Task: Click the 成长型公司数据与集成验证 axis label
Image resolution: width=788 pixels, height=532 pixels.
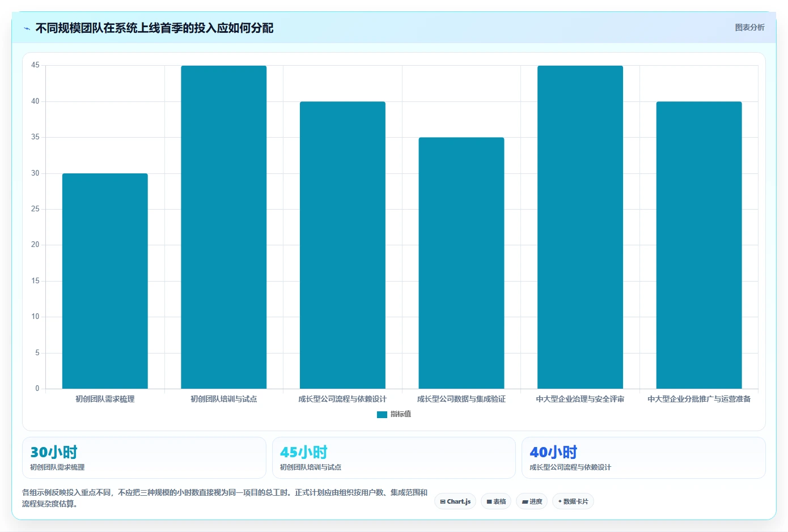Action: [x=461, y=399]
